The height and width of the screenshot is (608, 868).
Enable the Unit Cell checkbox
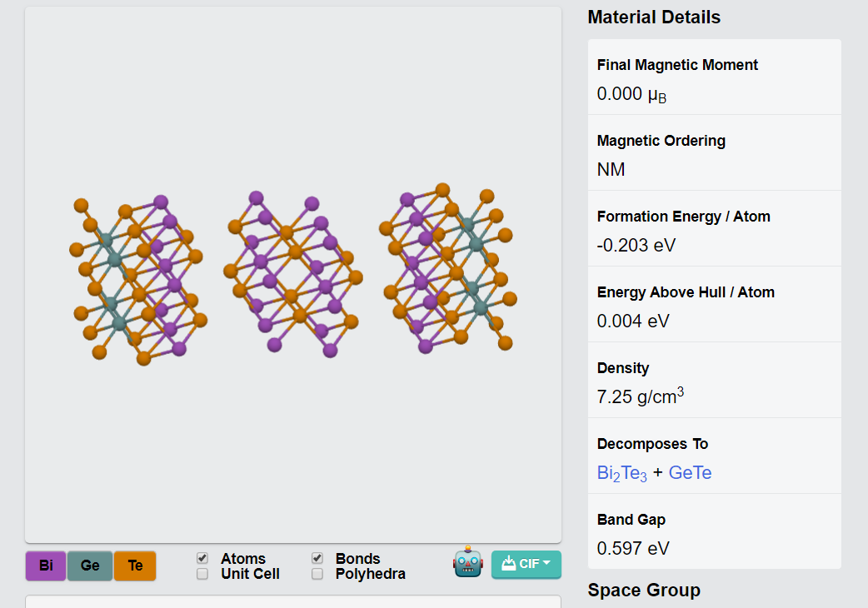coord(202,574)
